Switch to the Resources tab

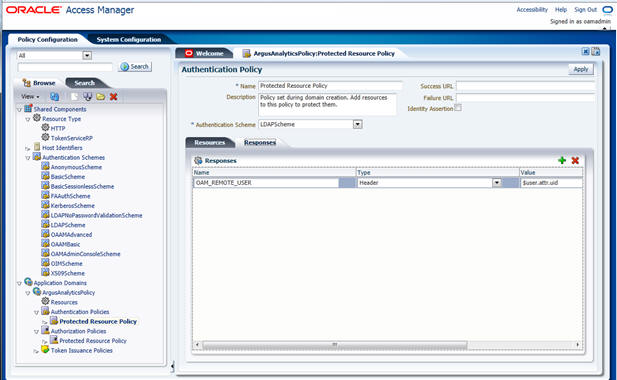[x=210, y=142]
